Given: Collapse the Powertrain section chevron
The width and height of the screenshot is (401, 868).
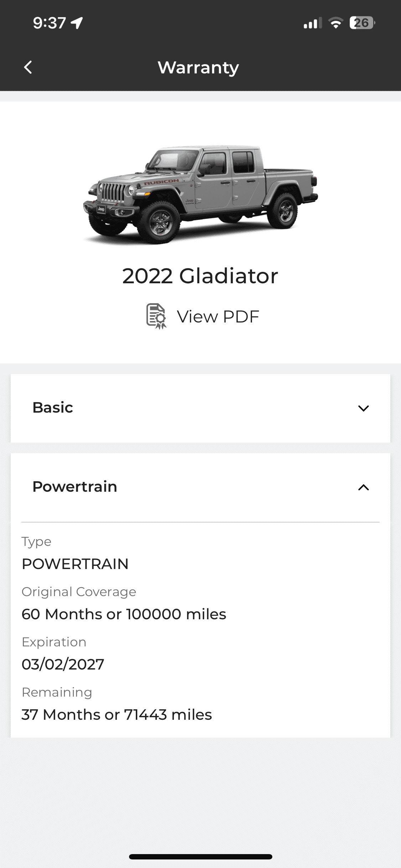Looking at the screenshot, I should point(363,487).
